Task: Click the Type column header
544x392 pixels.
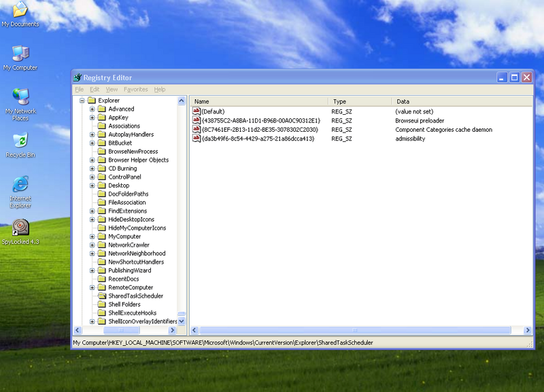Action: (360, 101)
